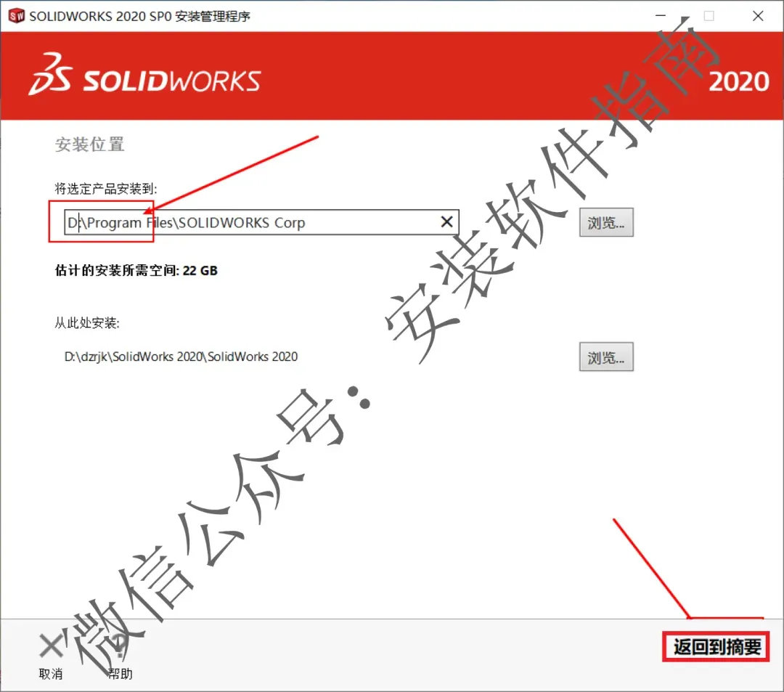Screen dimensions: 784x692
Task: Click the source path D:\dzrjk\SolidWorks 2020 text
Action: [x=181, y=357]
